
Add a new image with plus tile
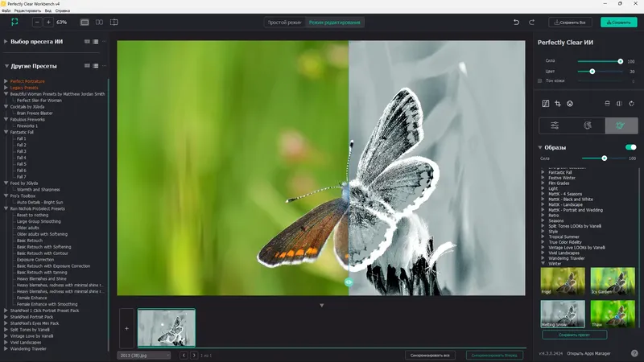[x=126, y=328]
